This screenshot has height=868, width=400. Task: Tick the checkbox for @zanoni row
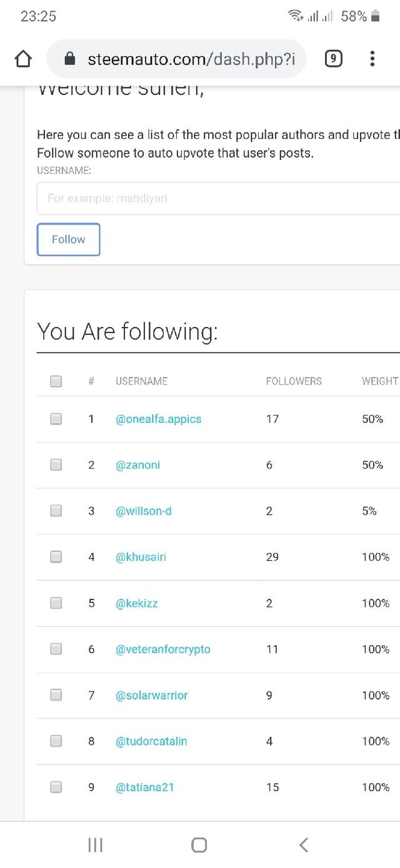56,465
